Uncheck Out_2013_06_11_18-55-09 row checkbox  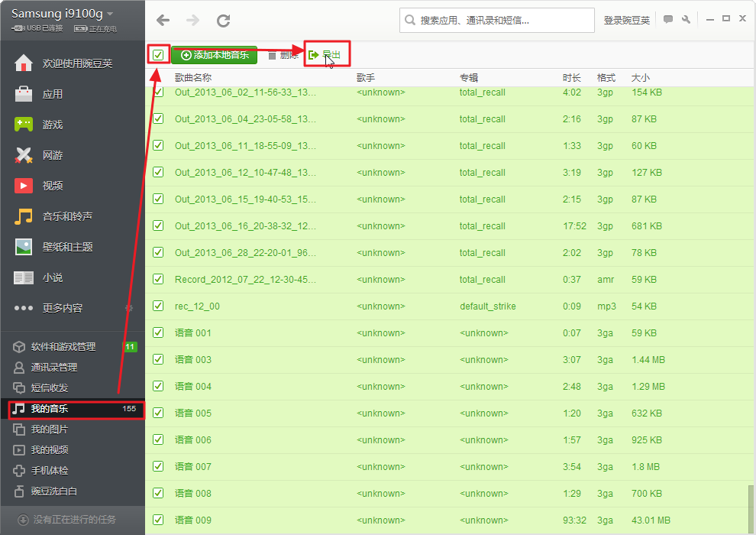pos(158,145)
